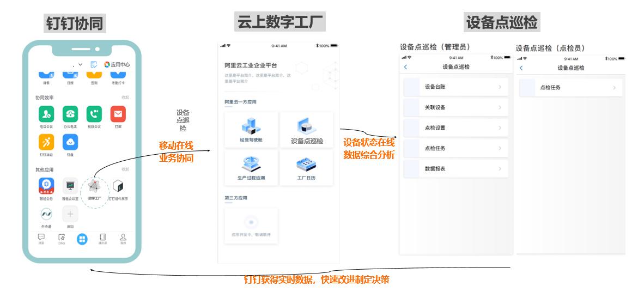
Task: Open the 钉钉组件展示 app icon
Action: point(118,186)
